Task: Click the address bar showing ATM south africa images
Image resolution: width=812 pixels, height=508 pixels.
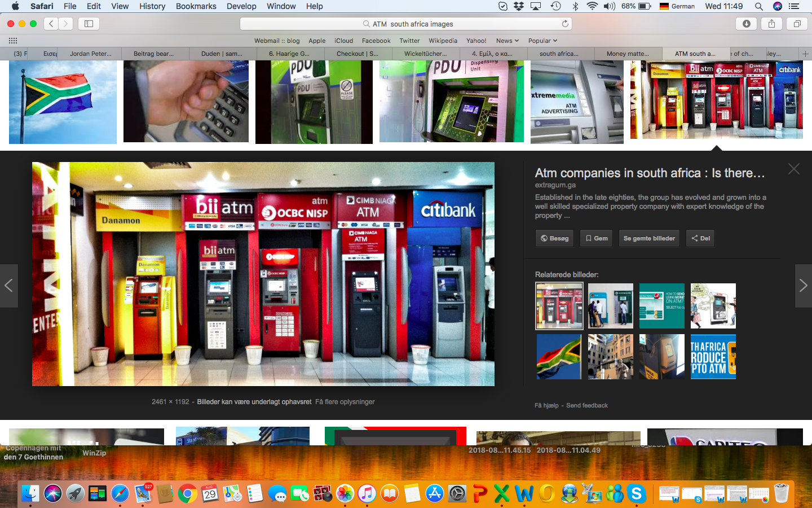Action: (406, 24)
